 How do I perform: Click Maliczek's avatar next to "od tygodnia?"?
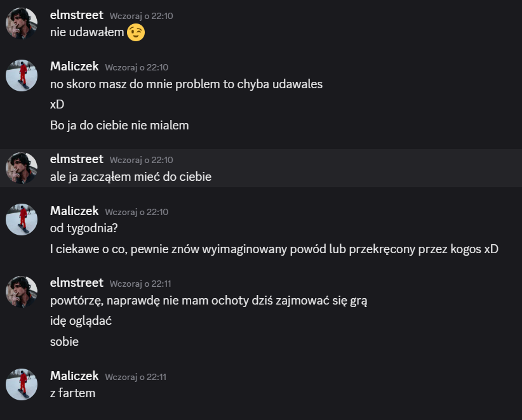click(22, 220)
